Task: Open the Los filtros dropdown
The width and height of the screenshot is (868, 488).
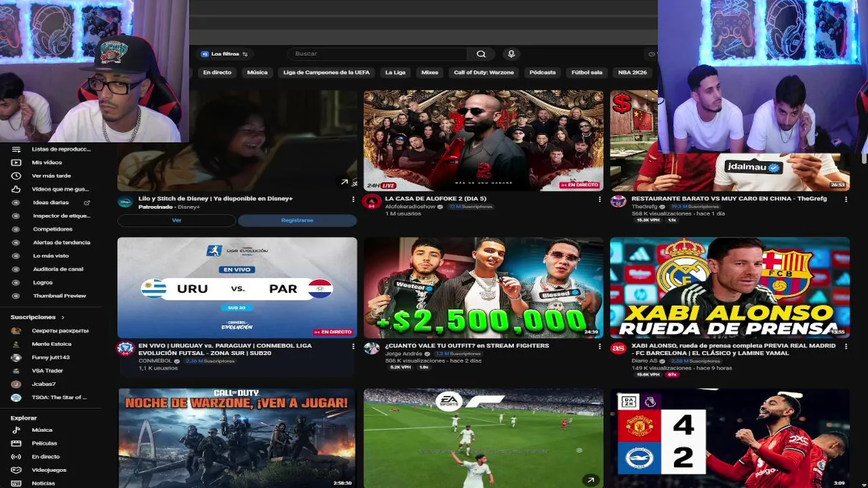Action: [224, 54]
